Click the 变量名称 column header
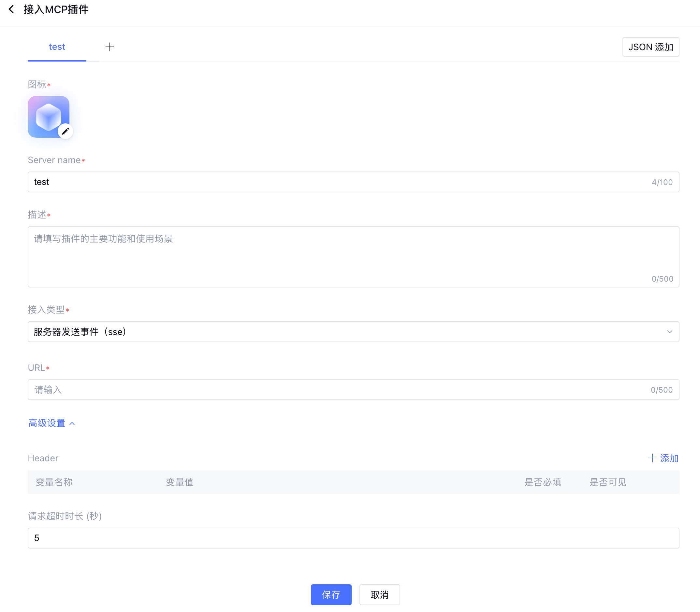The width and height of the screenshot is (700, 612). point(54,482)
